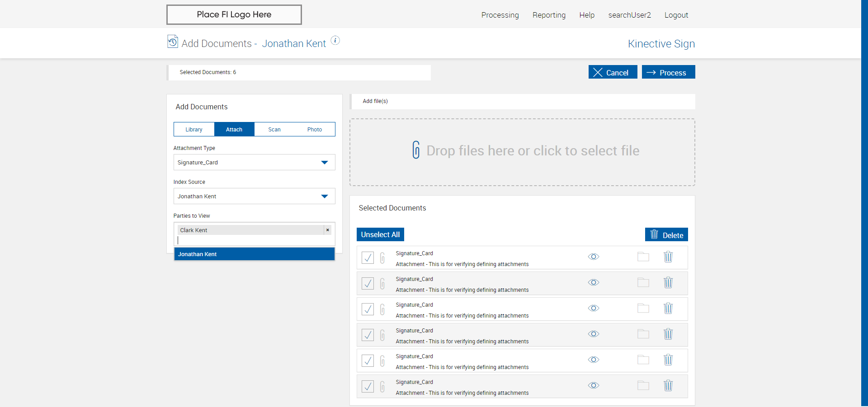Remove Clark Kent tag from Parties to View
The width and height of the screenshot is (868, 407).
(327, 230)
